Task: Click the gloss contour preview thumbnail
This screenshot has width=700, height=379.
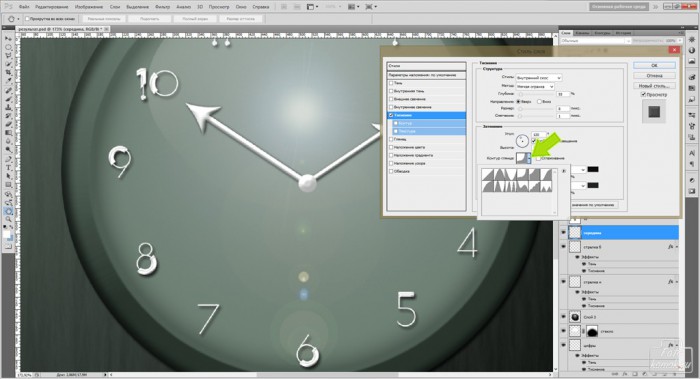Action: click(x=521, y=158)
